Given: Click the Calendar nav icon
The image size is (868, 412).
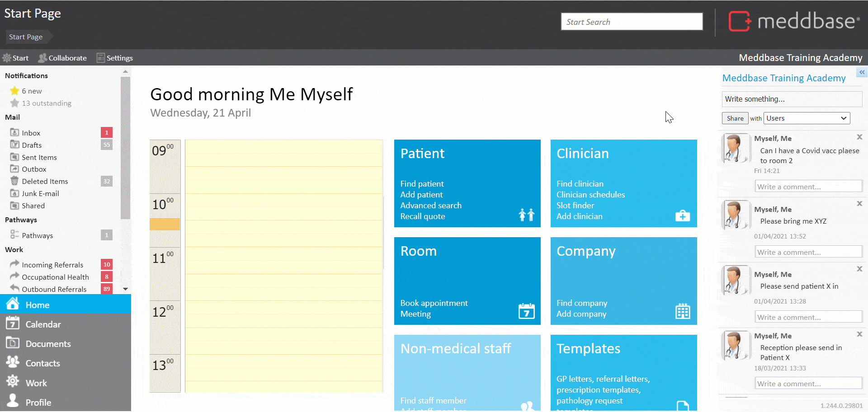Looking at the screenshot, I should (x=13, y=323).
